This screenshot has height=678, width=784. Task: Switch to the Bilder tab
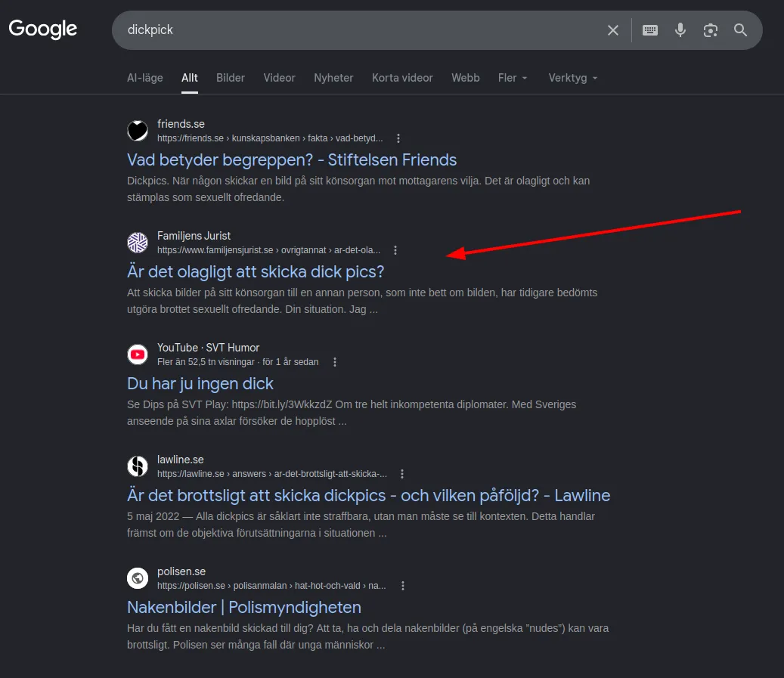(x=231, y=78)
